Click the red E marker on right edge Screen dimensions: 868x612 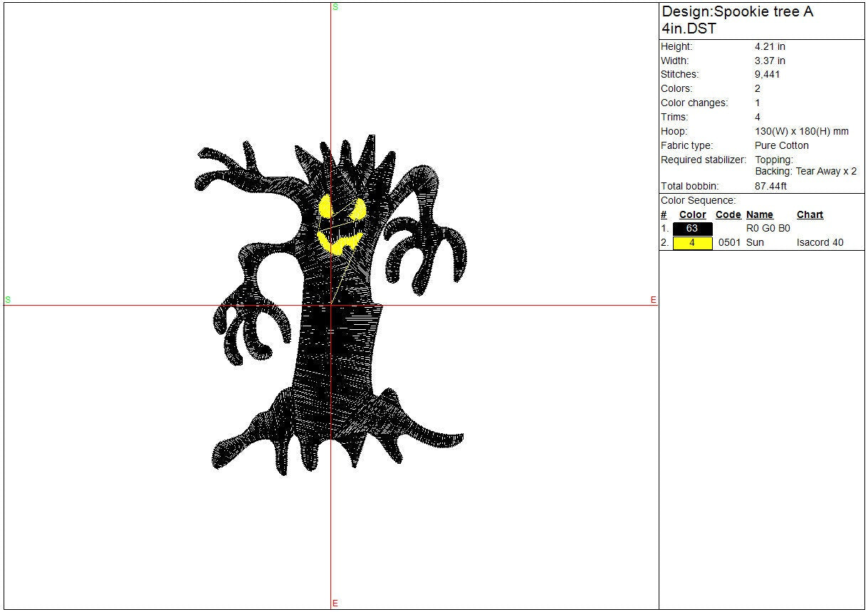coord(653,301)
